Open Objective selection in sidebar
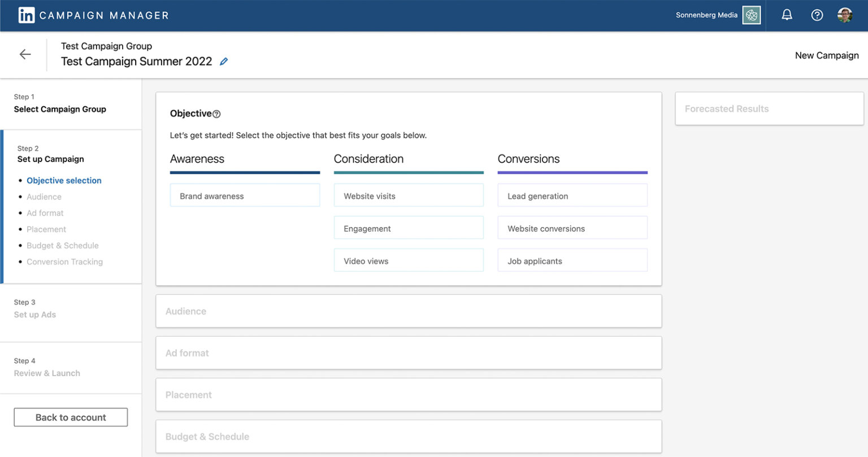 coord(64,180)
